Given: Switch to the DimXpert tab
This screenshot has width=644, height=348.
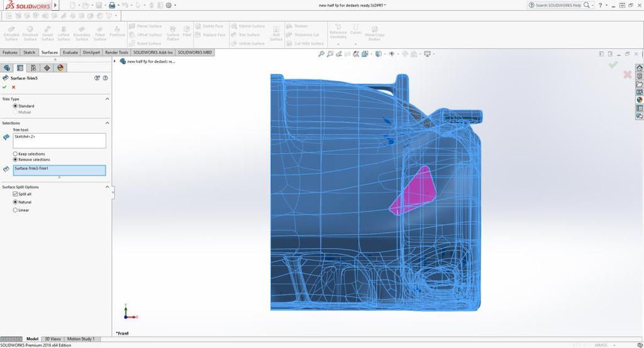Looking at the screenshot, I should 91,53.
